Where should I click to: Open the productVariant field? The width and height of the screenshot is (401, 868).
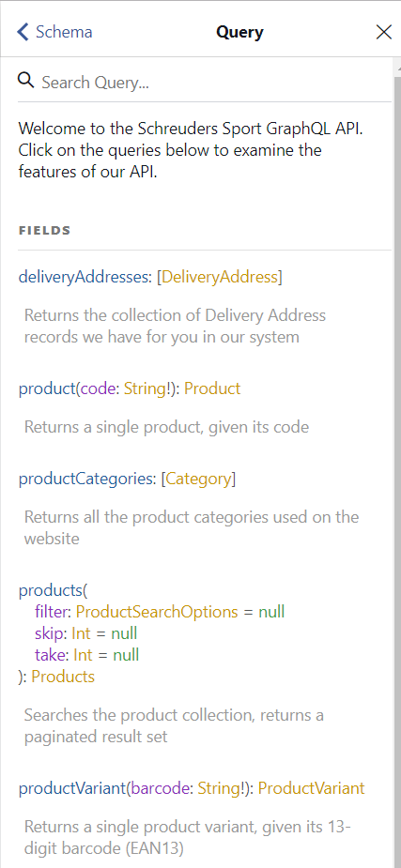(x=72, y=788)
